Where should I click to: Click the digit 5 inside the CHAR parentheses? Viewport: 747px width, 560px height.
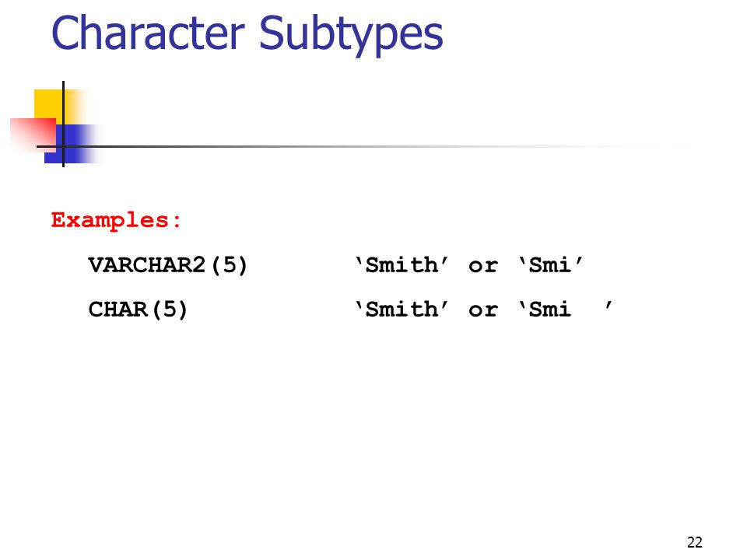170,309
